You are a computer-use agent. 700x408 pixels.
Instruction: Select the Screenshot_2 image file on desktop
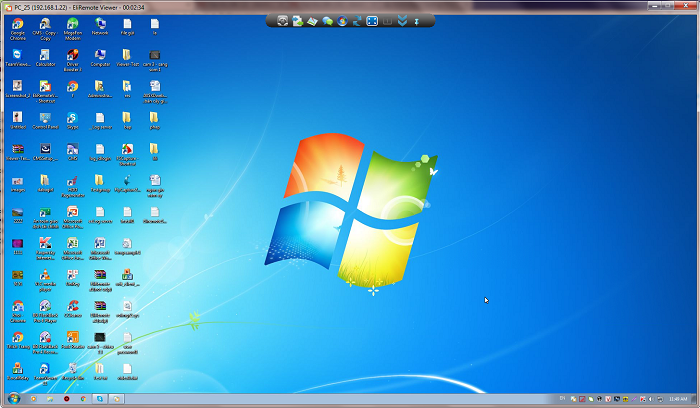pyautogui.click(x=18, y=89)
